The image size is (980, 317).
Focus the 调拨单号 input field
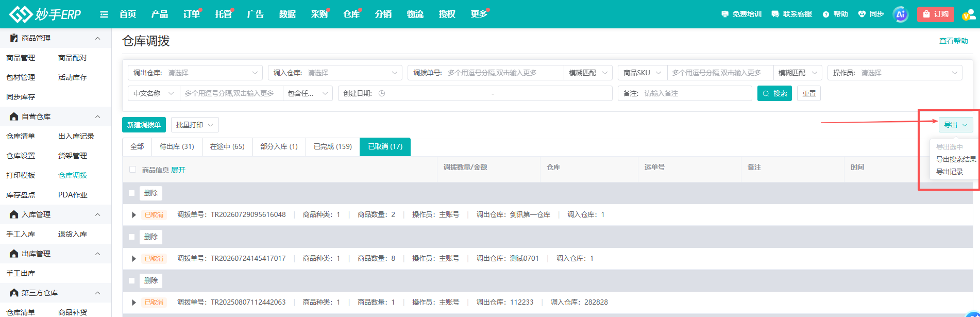click(x=503, y=73)
